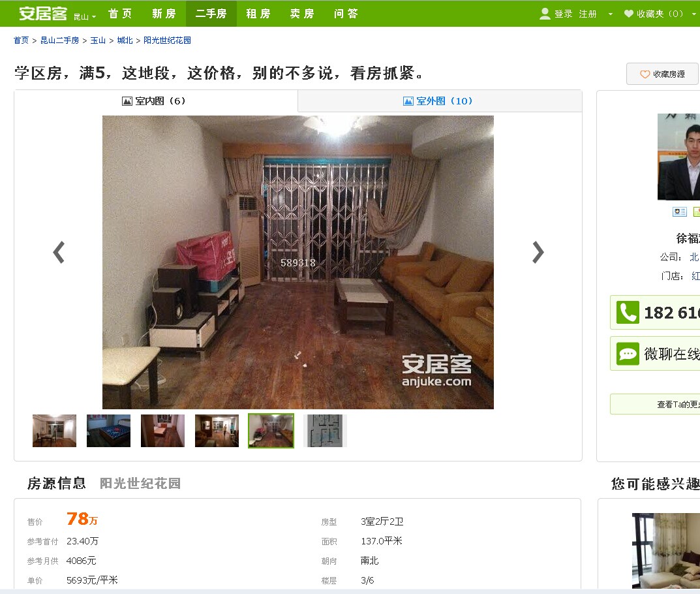Open the 阳光世纪花园 breadcrumb link

pos(167,40)
